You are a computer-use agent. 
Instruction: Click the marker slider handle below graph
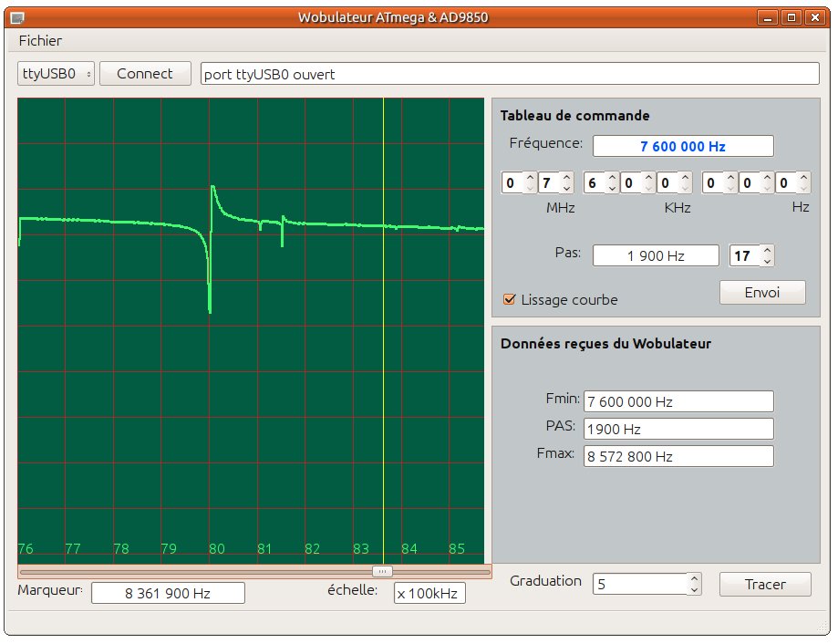pos(383,571)
